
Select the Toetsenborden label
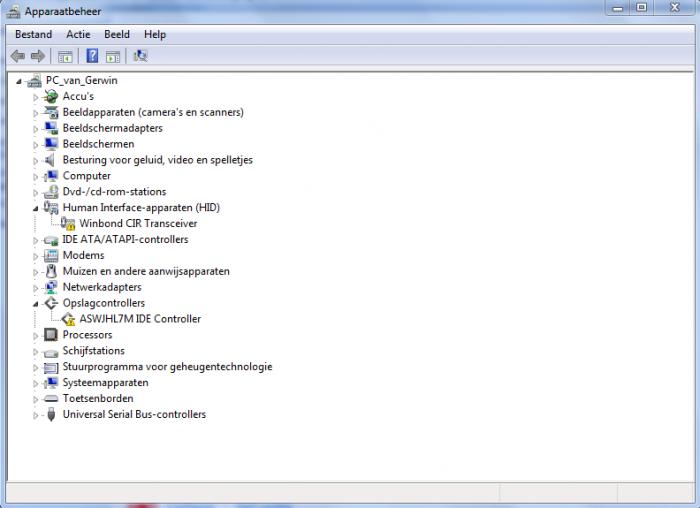98,398
